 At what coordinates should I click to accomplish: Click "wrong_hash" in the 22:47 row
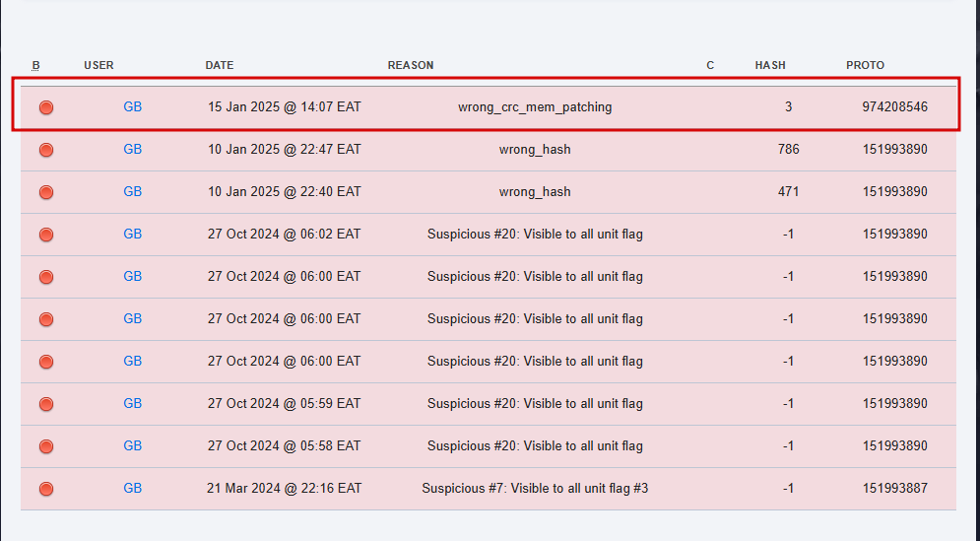click(535, 150)
